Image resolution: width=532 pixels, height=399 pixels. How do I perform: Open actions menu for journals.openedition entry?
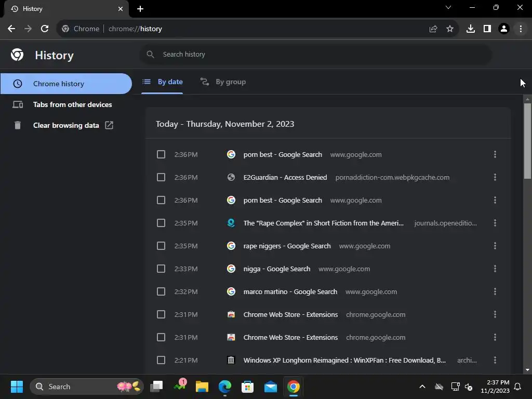(x=495, y=223)
